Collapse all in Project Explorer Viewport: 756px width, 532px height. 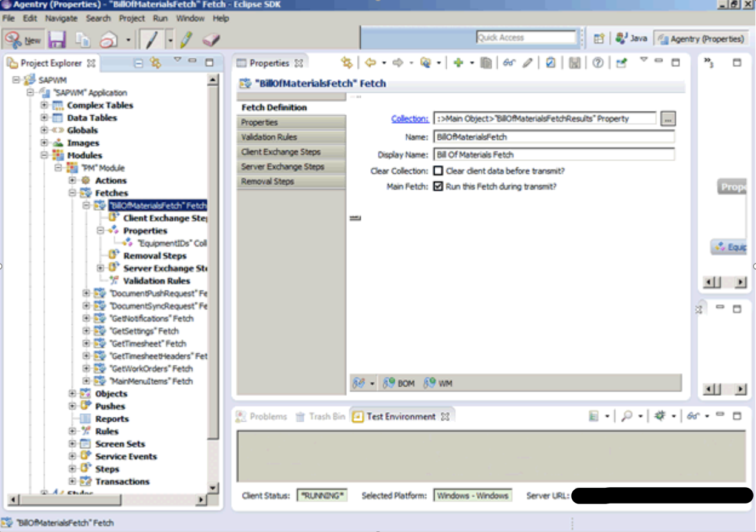coord(138,62)
